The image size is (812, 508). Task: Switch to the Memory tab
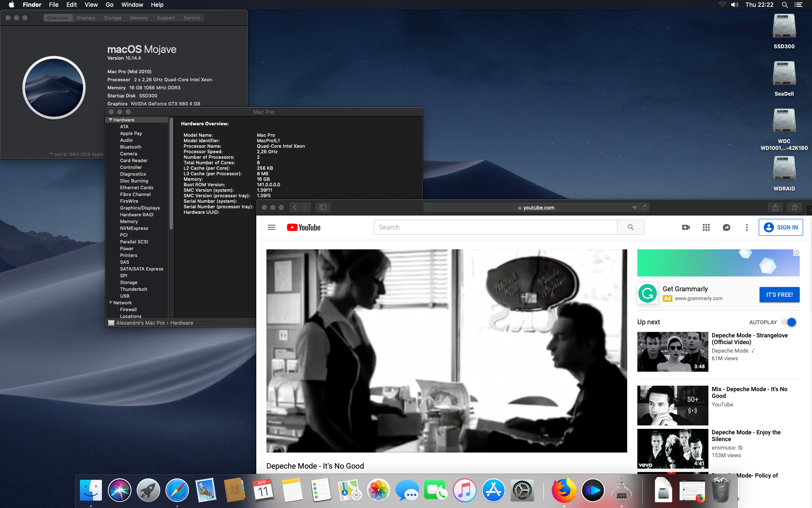(x=139, y=18)
